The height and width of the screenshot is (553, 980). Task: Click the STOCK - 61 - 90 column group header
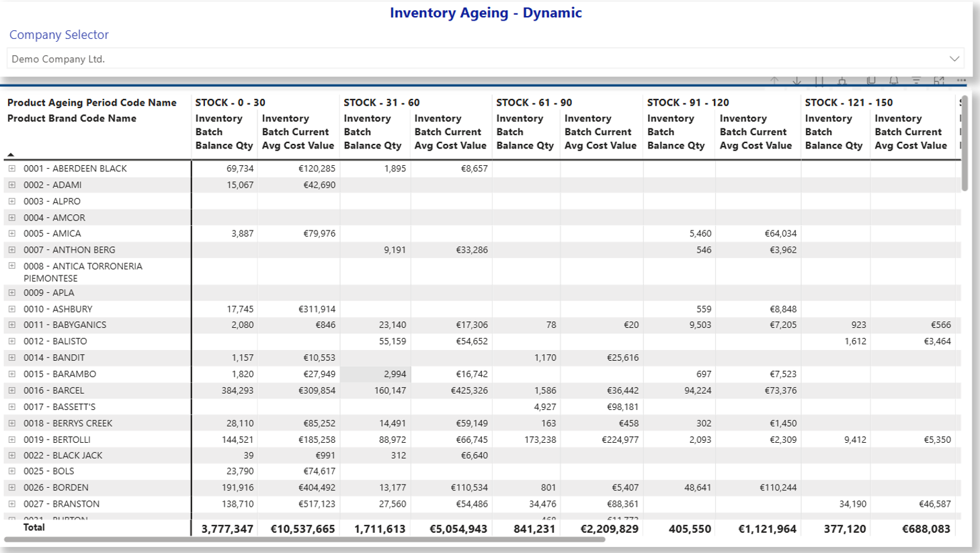pyautogui.click(x=534, y=103)
